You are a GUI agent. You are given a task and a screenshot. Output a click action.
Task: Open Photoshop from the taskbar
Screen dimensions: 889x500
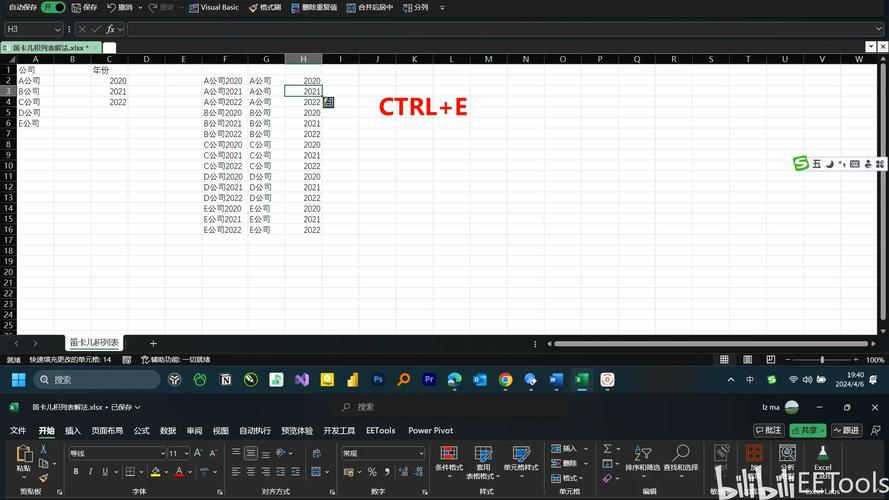click(378, 380)
